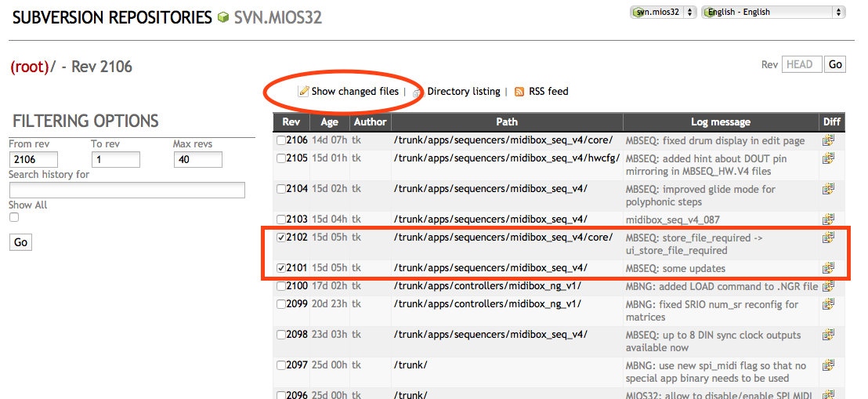Open the (root) path link
868x399 pixels.
(29, 67)
